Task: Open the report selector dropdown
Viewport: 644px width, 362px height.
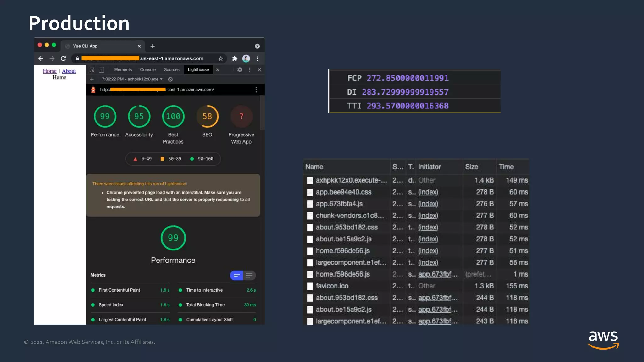Action: pyautogui.click(x=132, y=79)
